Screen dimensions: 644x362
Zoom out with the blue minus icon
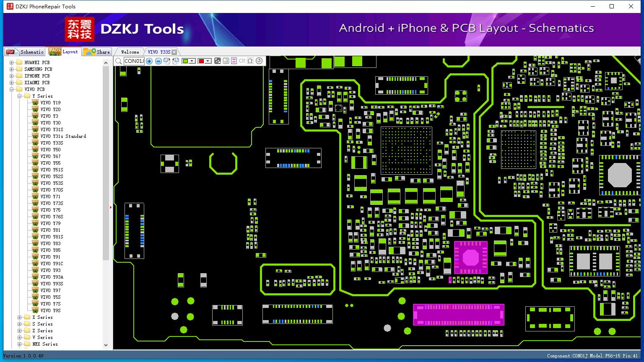click(x=158, y=61)
